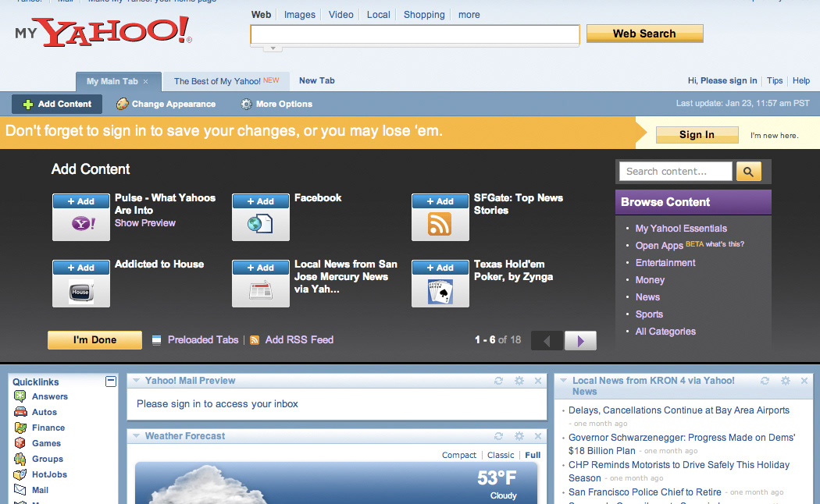Click into the main web search field

(415, 34)
